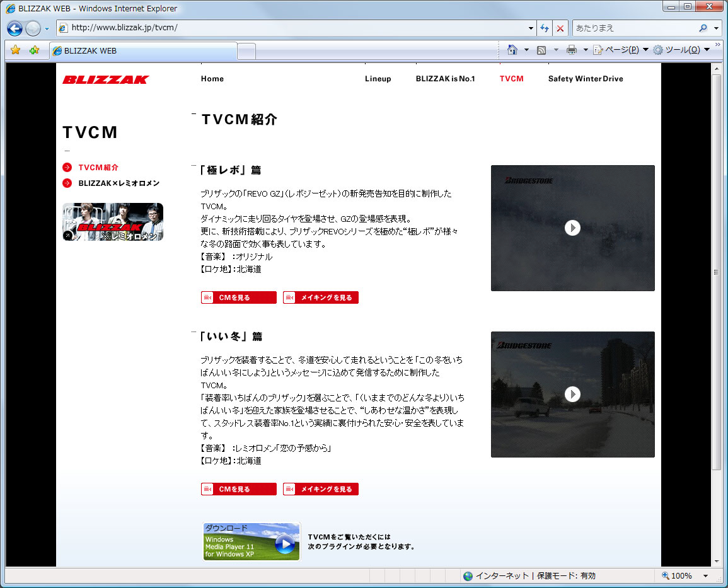Click the red arrow icon beside TVCM紹介

[x=67, y=168]
